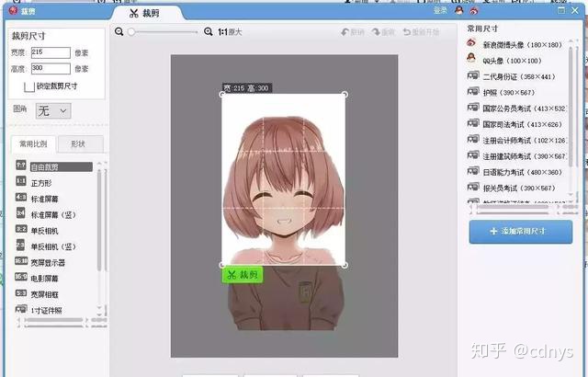
Task: Click 1:1原大 to view original size
Action: [230, 32]
